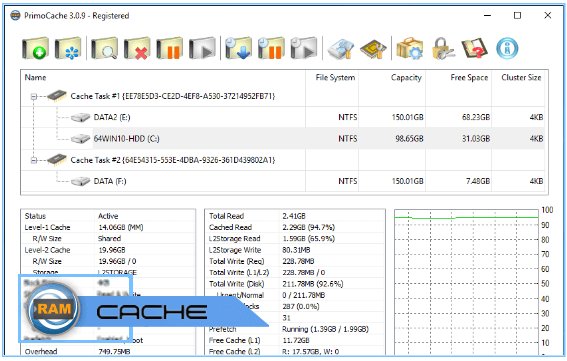Collapse Cache Task #2 tree node
Viewport: 567px width, 361px height.
34,160
